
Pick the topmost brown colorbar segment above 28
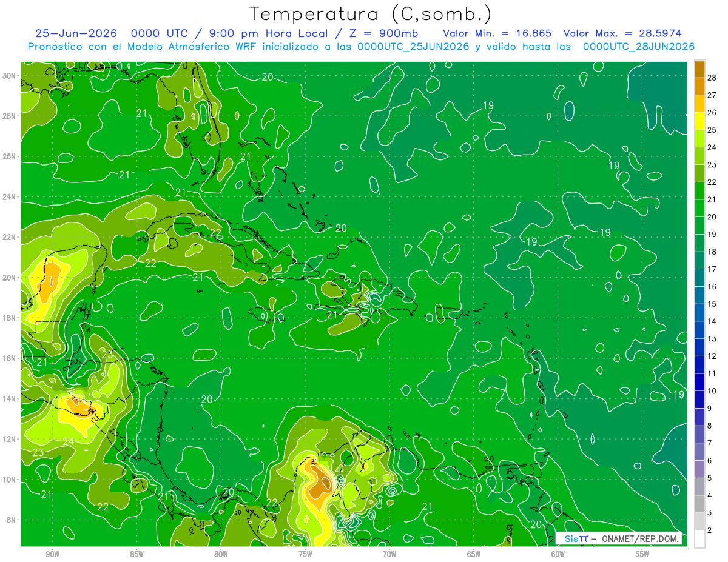coord(700,69)
